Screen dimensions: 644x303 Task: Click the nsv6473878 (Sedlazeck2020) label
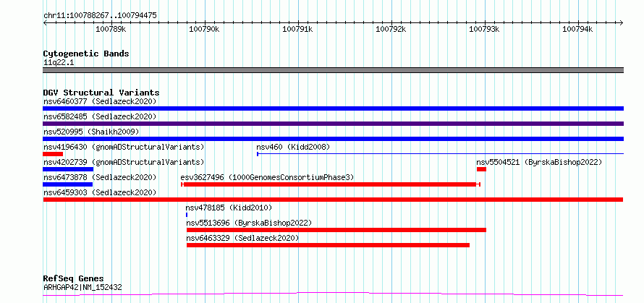100,177
